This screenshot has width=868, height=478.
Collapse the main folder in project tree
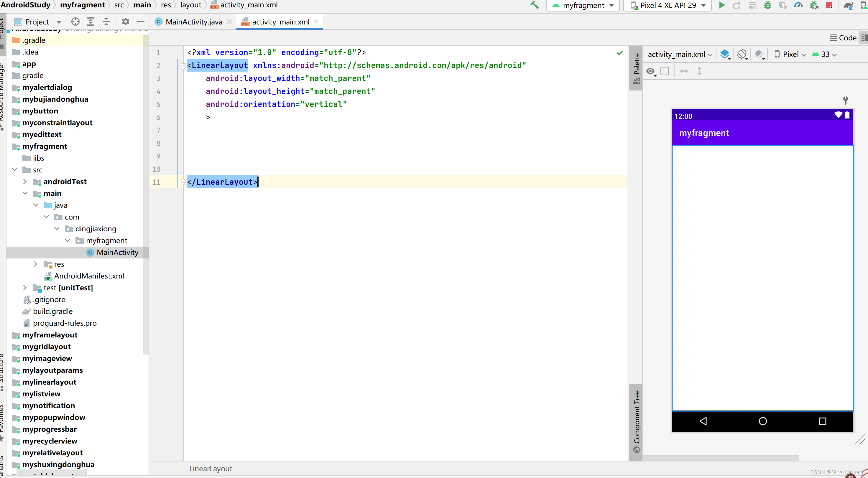25,193
